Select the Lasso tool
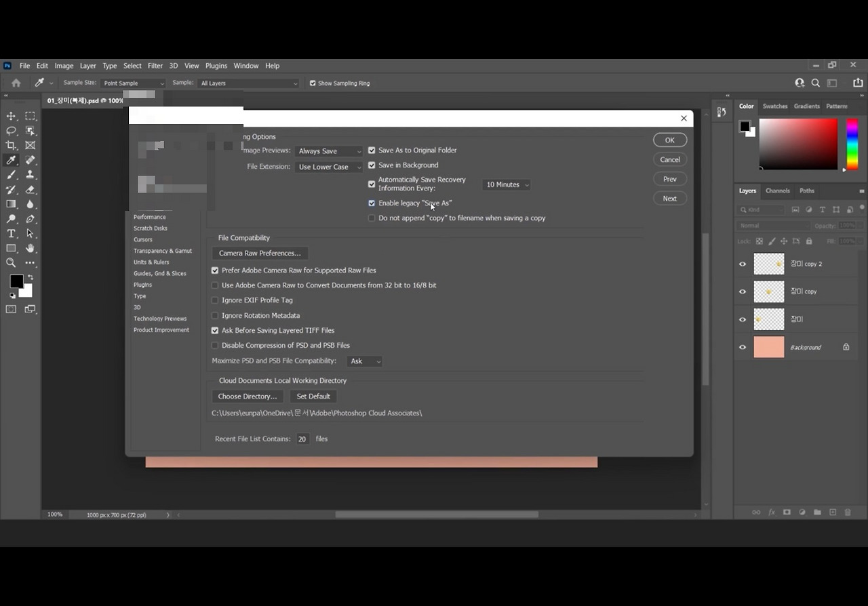 click(12, 131)
